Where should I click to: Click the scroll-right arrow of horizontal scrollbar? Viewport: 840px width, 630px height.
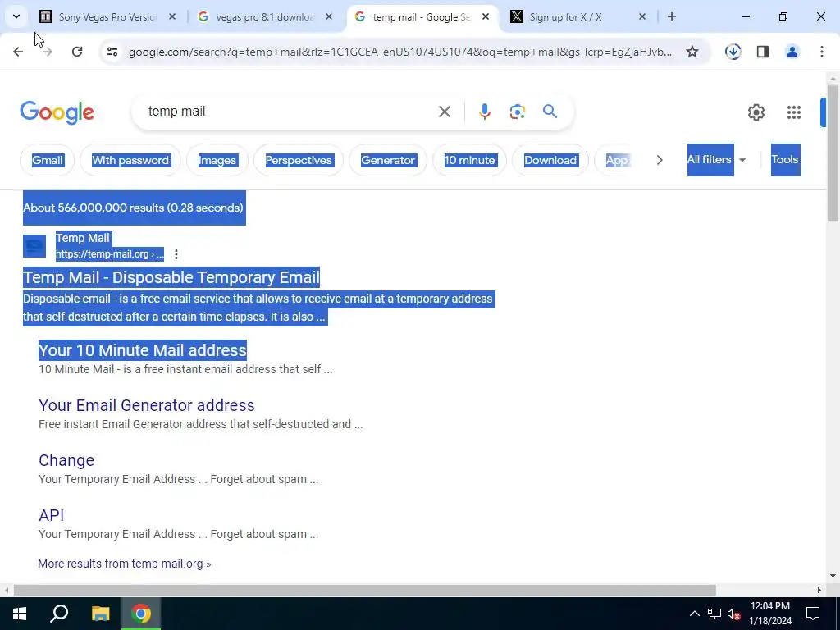pyautogui.click(x=819, y=590)
